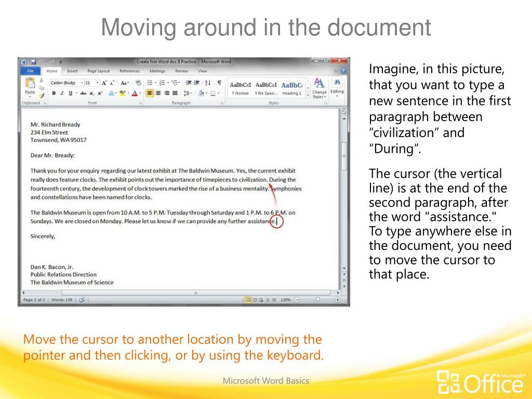This screenshot has height=399, width=532.
Task: Apply the Normal style
Action: coord(240,88)
